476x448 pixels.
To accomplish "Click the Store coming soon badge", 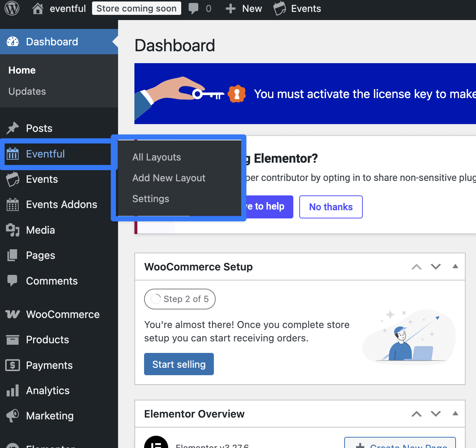I will (x=137, y=8).
